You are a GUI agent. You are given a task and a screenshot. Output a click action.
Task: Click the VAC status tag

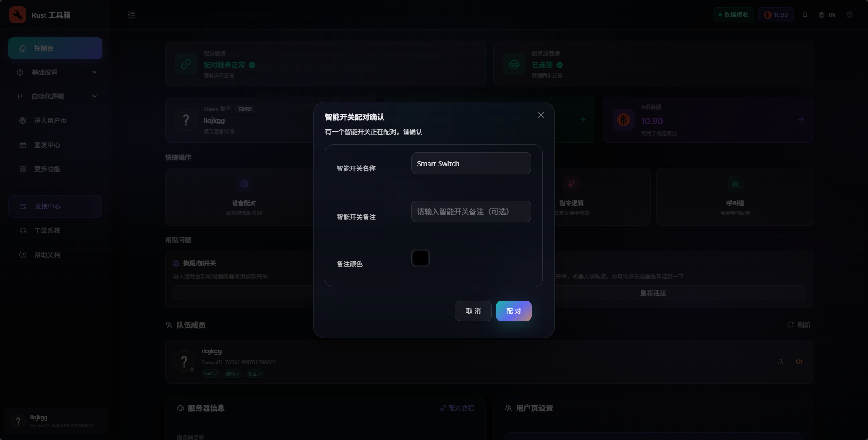pyautogui.click(x=211, y=374)
